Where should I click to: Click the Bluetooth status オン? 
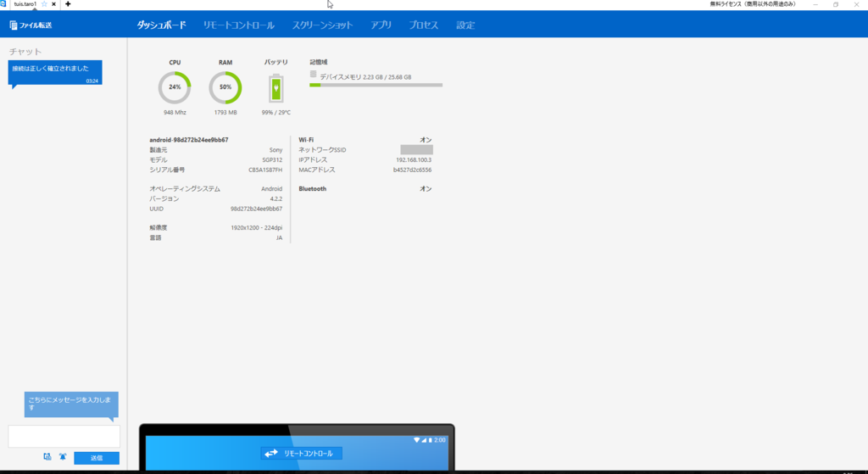(x=426, y=189)
